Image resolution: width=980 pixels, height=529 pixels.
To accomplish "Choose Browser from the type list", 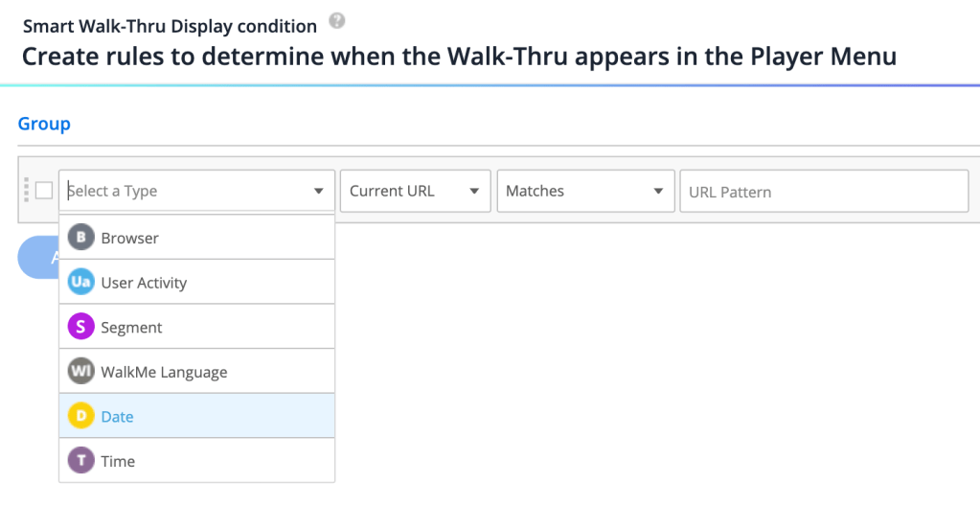I will [130, 238].
